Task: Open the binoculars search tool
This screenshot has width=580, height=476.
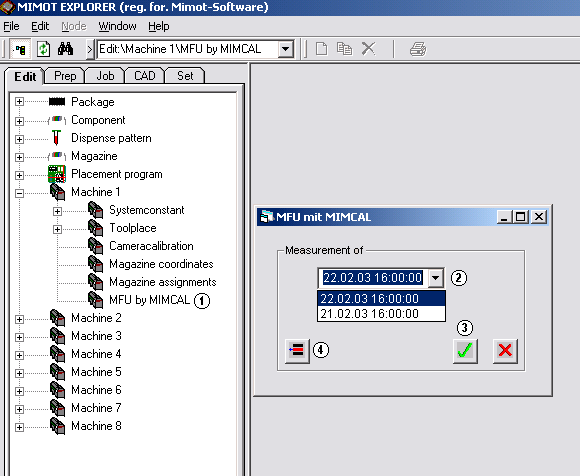Action: point(65,49)
